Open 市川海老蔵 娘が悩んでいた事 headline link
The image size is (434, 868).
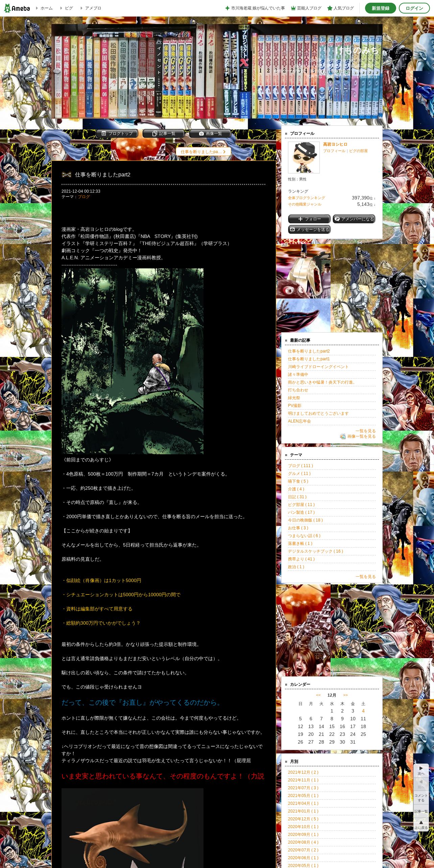pos(255,8)
